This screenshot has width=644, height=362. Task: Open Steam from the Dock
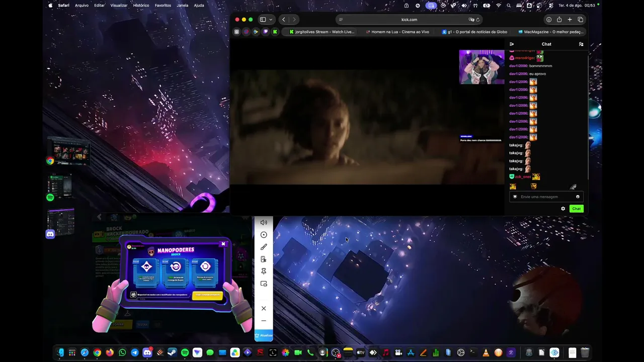(172, 352)
